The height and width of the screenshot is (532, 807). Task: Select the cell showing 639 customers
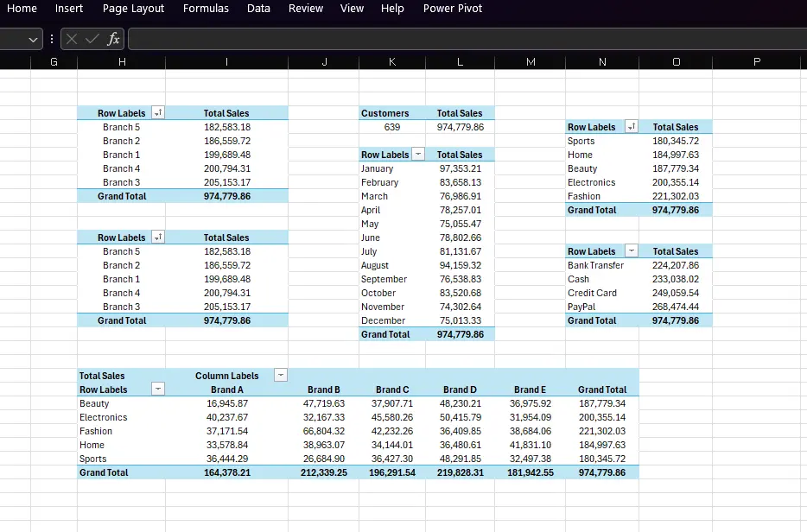pyautogui.click(x=392, y=127)
